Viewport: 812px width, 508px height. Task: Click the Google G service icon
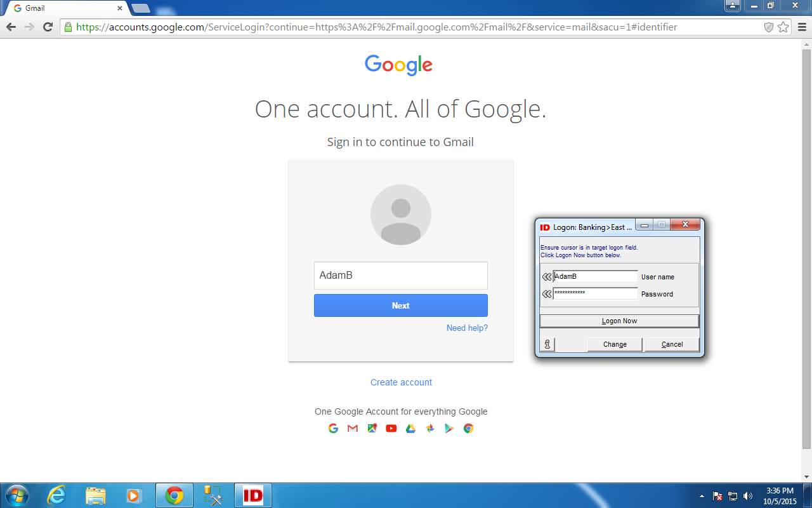[333, 429]
